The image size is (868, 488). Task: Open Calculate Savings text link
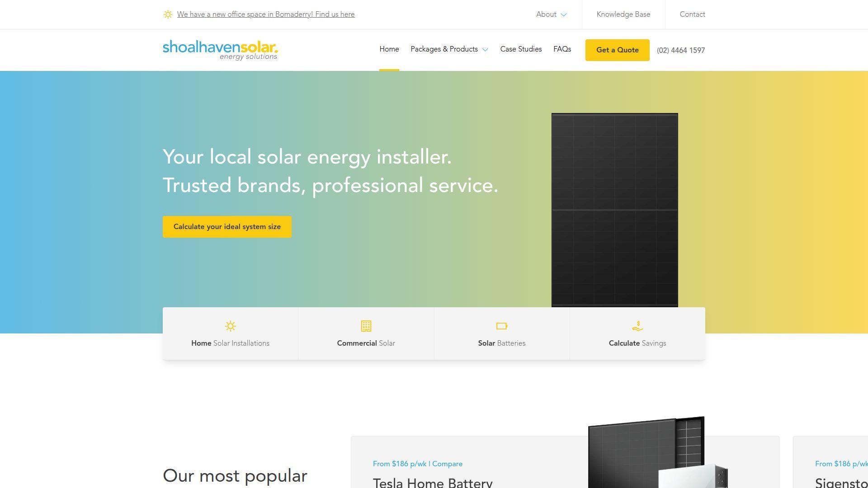tap(637, 343)
